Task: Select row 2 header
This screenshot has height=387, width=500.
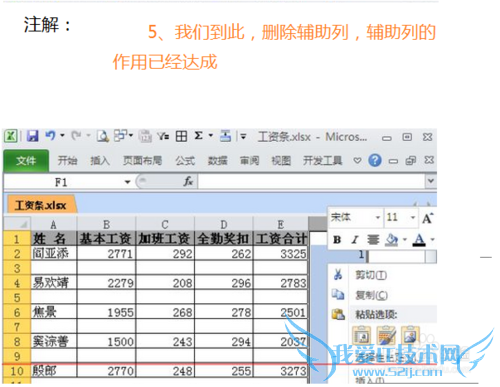Action: [x=17, y=254]
